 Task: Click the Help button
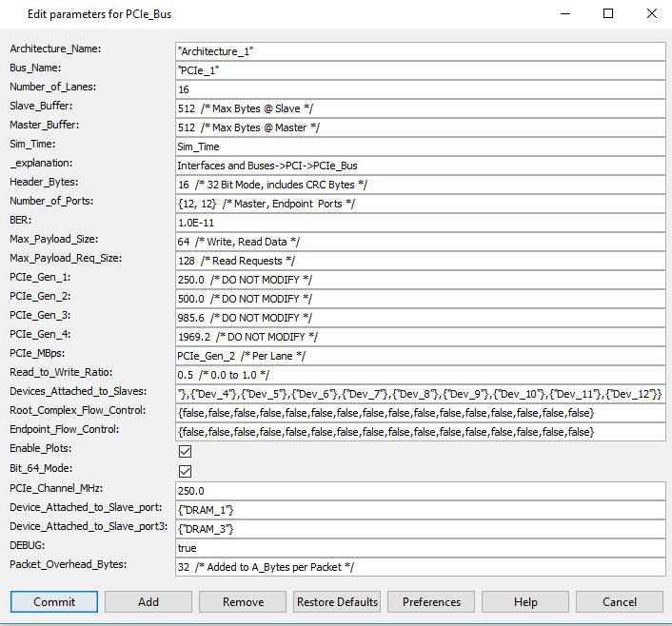pyautogui.click(x=525, y=601)
